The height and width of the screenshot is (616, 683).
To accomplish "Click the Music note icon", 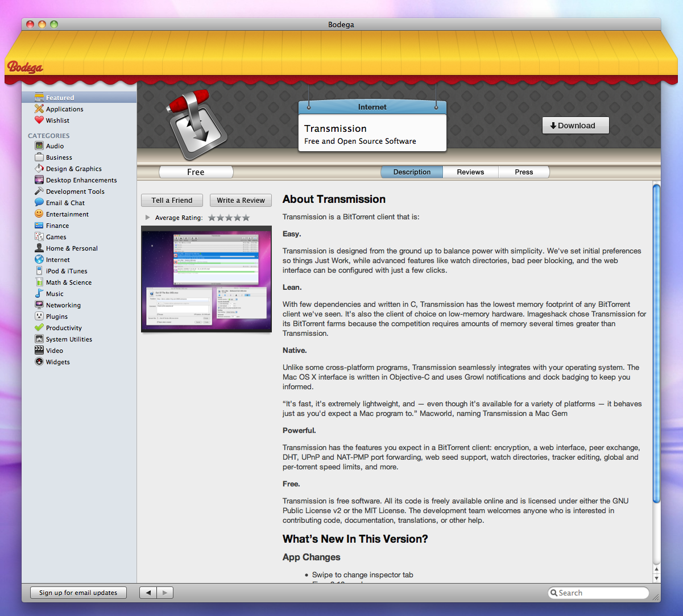I will [39, 294].
